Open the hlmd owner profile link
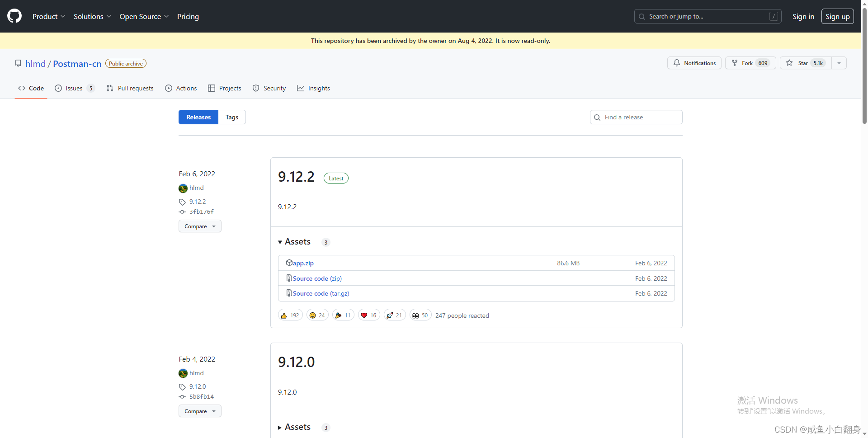This screenshot has width=868, height=438. coord(35,64)
